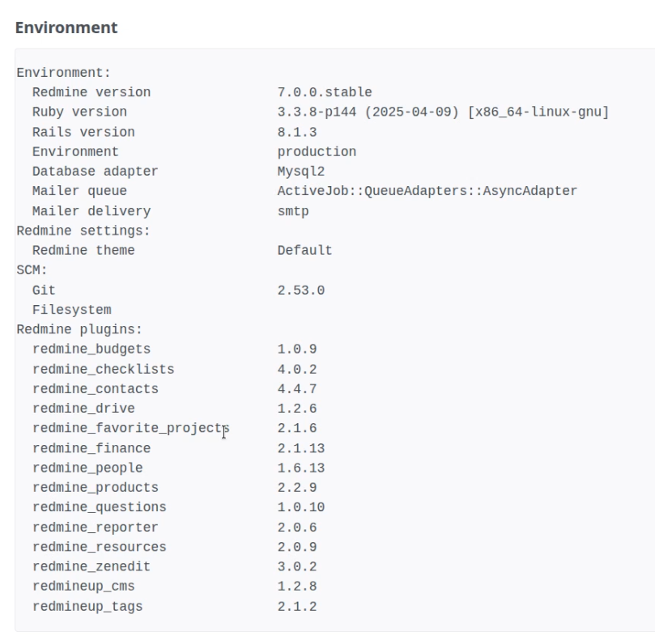Click Rails version value 8.1.3
Image resolution: width=655 pixels, height=644 pixels.
point(297,132)
